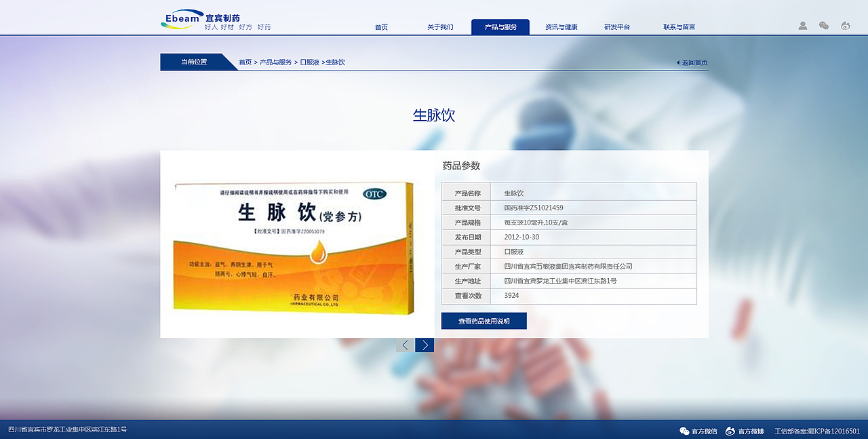The image size is (868, 439).
Task: Click the footer address text
Action: (x=67, y=430)
